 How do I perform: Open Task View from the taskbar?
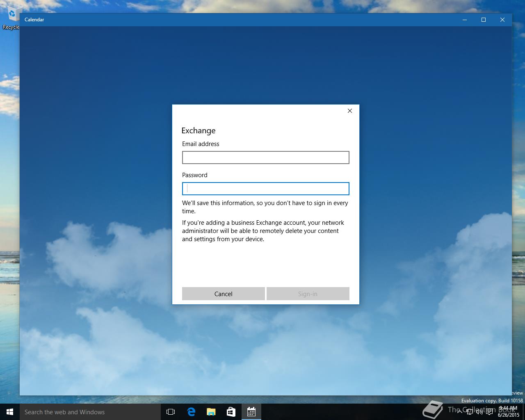171,412
